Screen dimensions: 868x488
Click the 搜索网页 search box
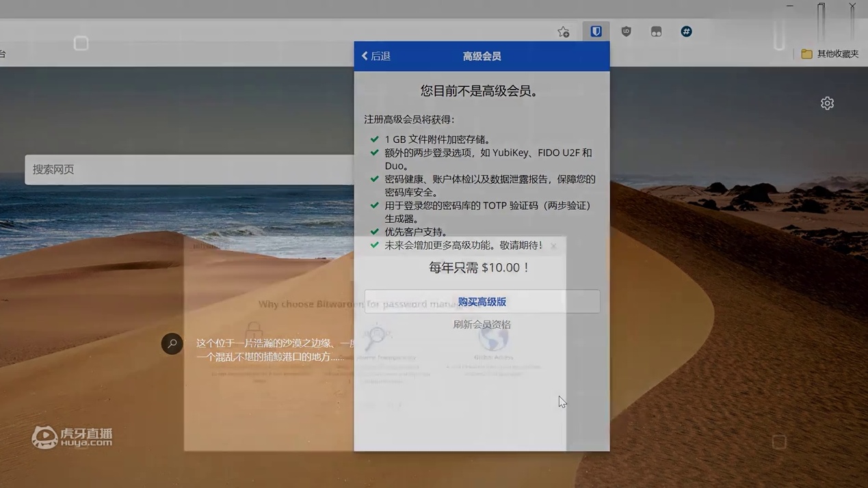[189, 170]
